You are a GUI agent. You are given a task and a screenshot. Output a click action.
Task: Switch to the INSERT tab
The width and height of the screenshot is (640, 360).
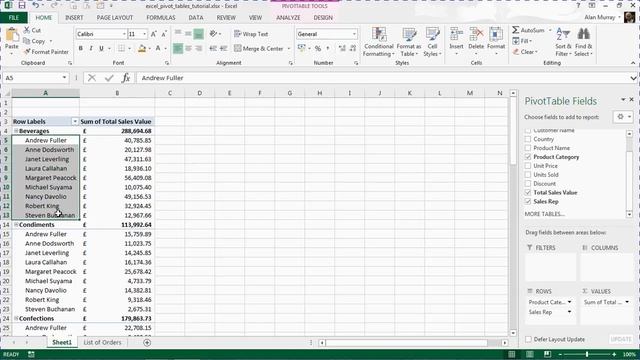pos(74,18)
